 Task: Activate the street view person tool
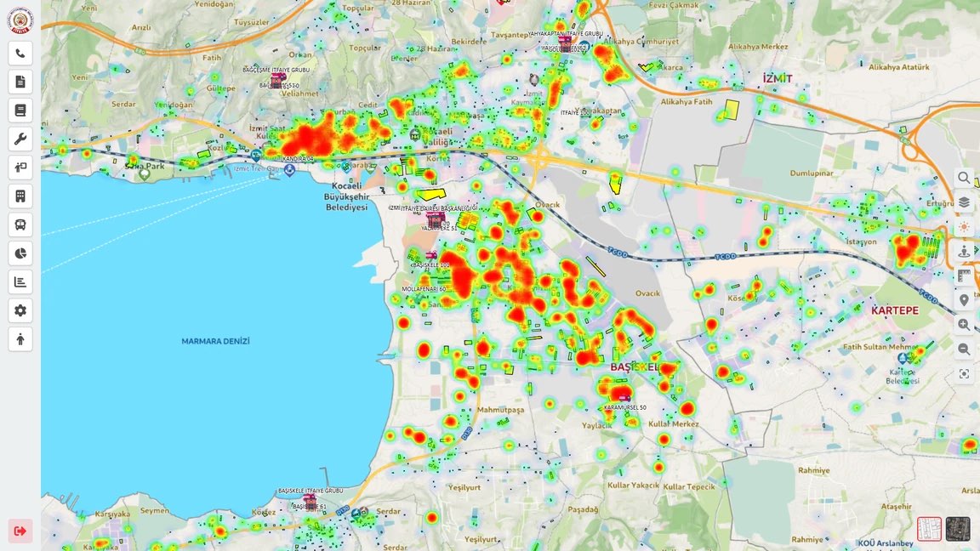click(x=964, y=252)
